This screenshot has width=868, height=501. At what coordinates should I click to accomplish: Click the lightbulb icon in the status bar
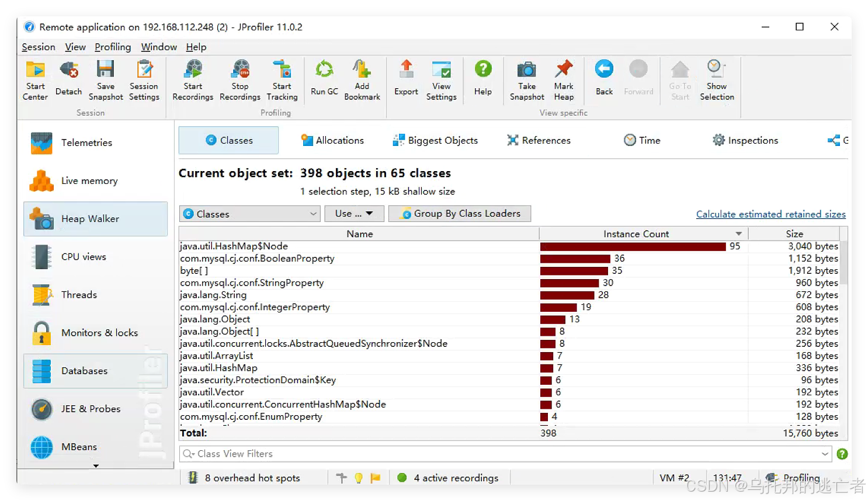(x=359, y=478)
